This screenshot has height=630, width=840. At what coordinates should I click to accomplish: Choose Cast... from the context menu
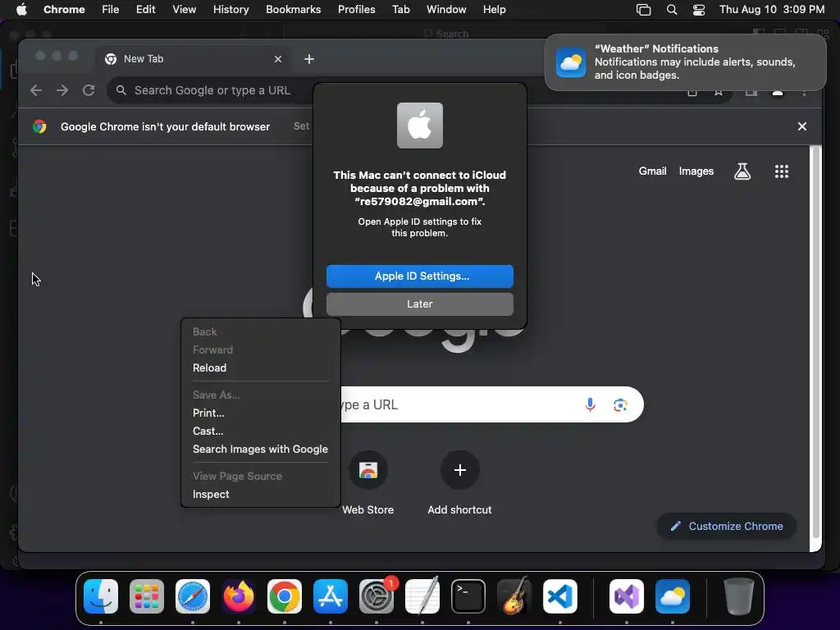tap(261, 431)
